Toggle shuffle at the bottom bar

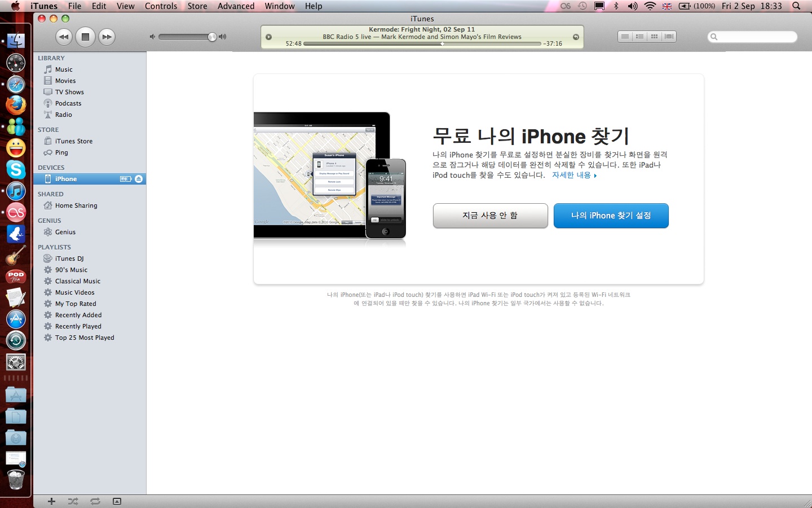pyautogui.click(x=73, y=501)
